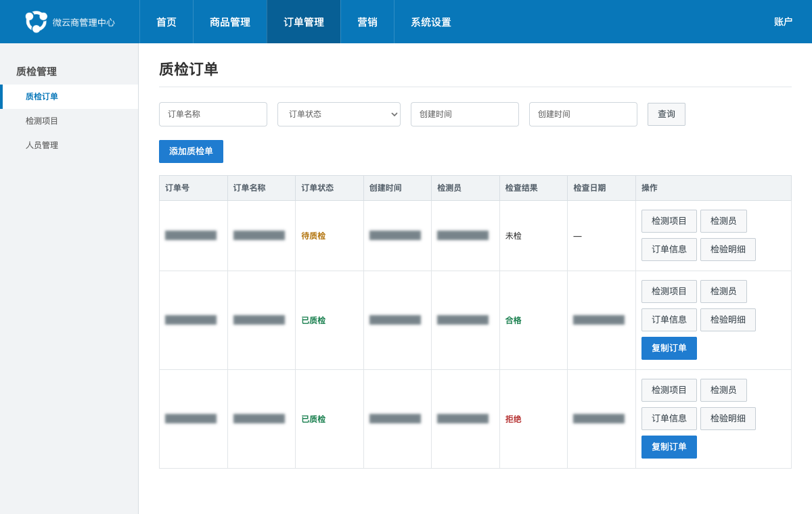Open 人员管理 in the sidebar
812x514 pixels.
tap(69, 145)
